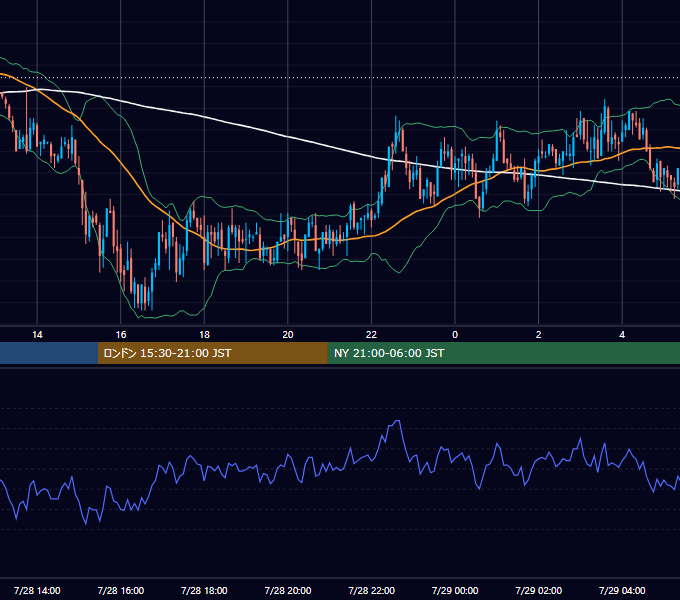Click the 7/28 14:00 time label
The height and width of the screenshot is (600, 680).
pos(37,590)
